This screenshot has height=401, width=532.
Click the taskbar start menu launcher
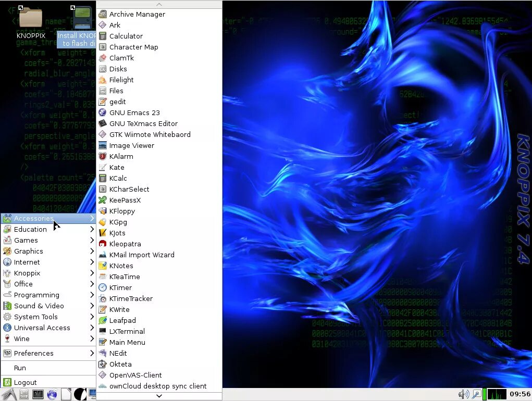point(9,395)
